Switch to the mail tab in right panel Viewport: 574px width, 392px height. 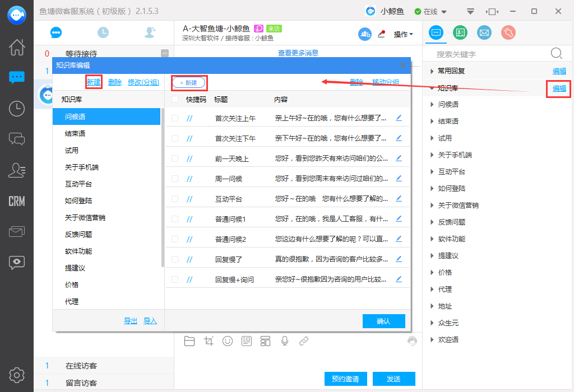point(484,33)
